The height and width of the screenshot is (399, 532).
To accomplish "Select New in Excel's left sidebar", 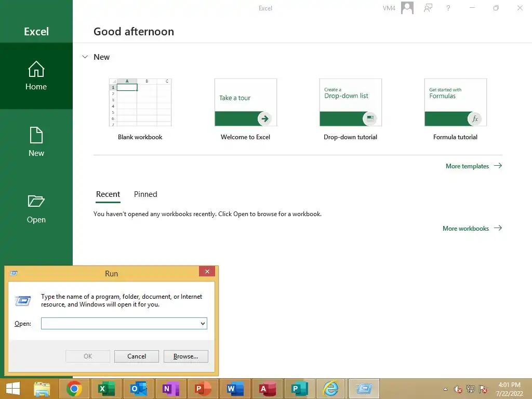I will 36,142.
